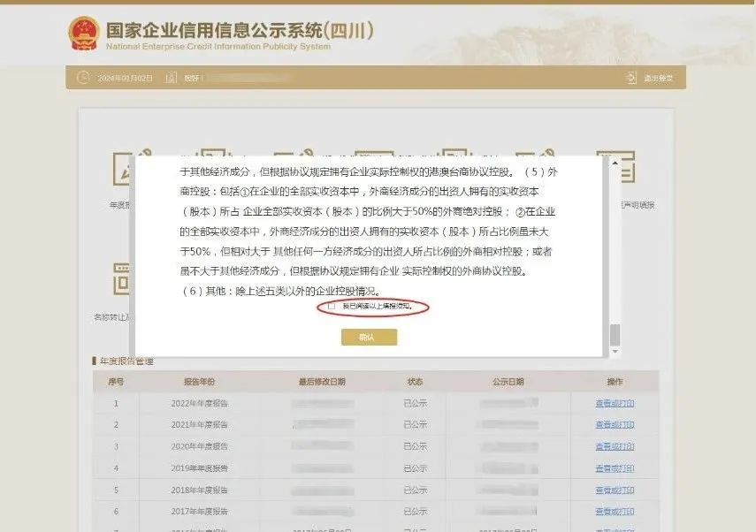Click the dialog scrollbar down arrow
756x532 pixels.
point(615,351)
